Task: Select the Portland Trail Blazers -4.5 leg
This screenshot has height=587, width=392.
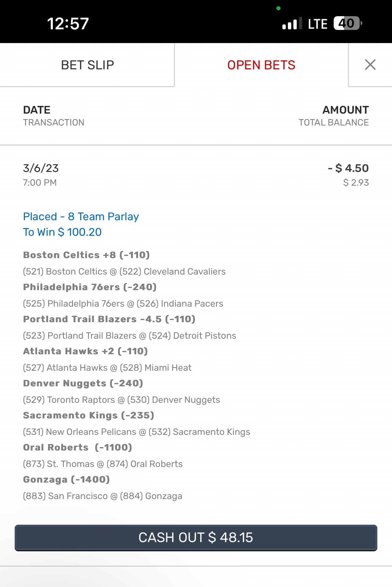Action: [x=109, y=319]
